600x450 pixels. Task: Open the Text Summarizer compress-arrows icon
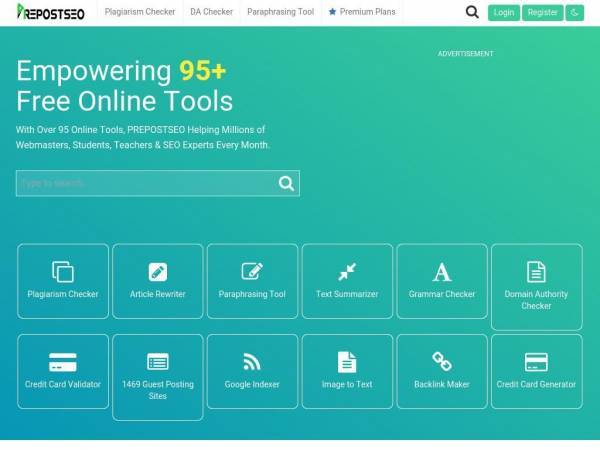point(347,272)
